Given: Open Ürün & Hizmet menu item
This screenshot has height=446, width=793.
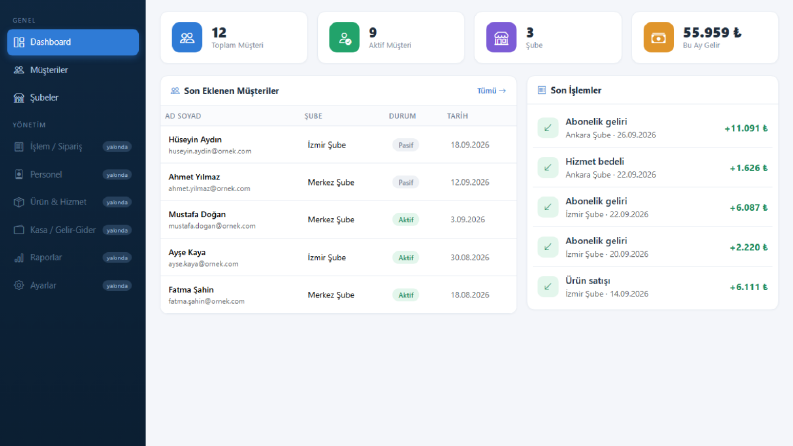Looking at the screenshot, I should [73, 202].
